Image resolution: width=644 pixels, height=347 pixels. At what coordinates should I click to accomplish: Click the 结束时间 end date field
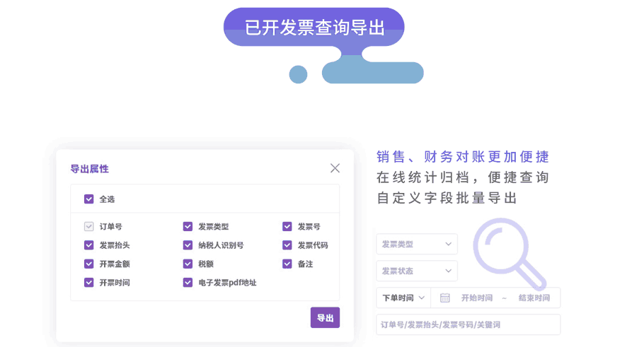tap(534, 298)
